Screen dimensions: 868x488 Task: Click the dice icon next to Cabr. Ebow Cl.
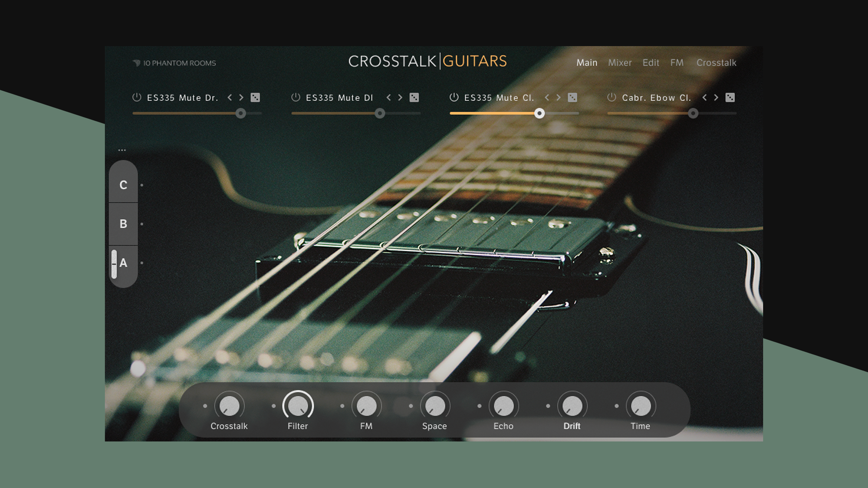tap(730, 97)
